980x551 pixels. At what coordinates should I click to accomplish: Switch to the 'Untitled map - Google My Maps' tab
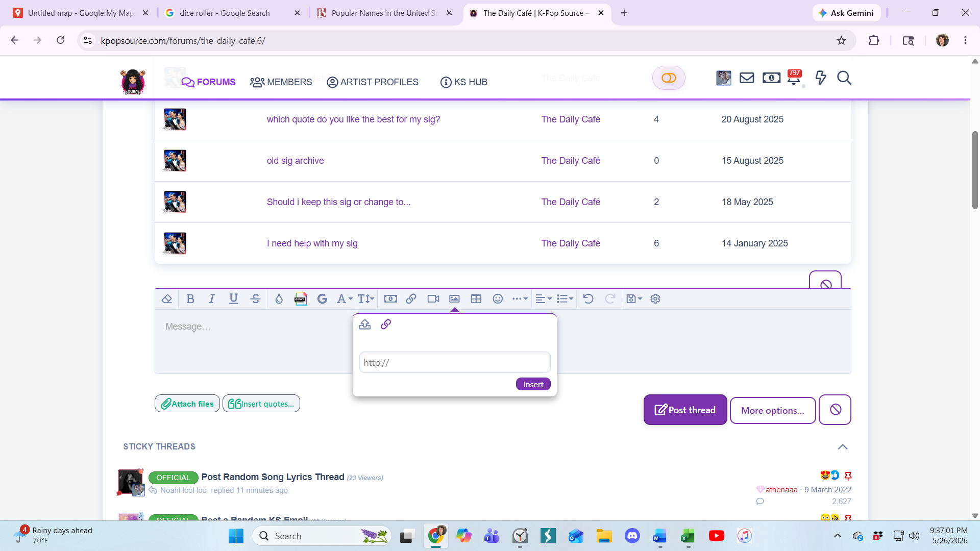pos(81,13)
